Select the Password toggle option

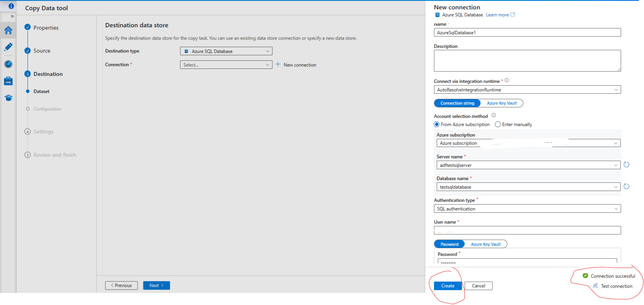click(449, 244)
